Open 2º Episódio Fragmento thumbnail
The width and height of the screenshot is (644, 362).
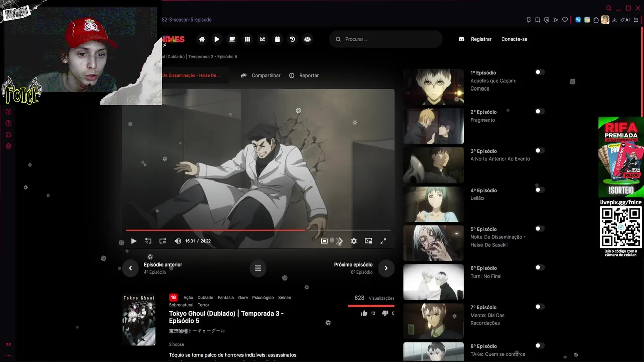(x=433, y=126)
